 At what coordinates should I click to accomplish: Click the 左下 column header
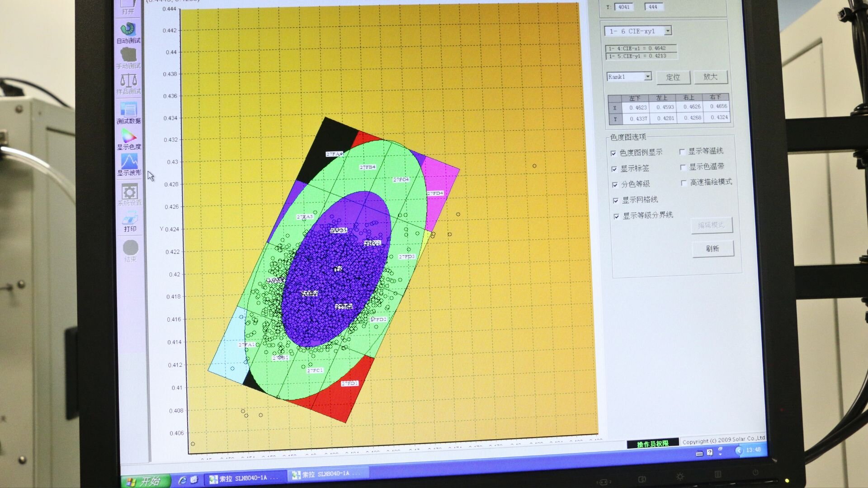click(635, 99)
